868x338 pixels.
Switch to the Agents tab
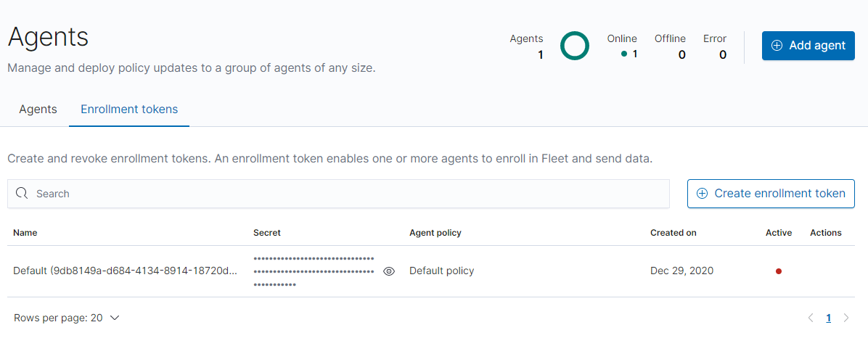coord(38,110)
